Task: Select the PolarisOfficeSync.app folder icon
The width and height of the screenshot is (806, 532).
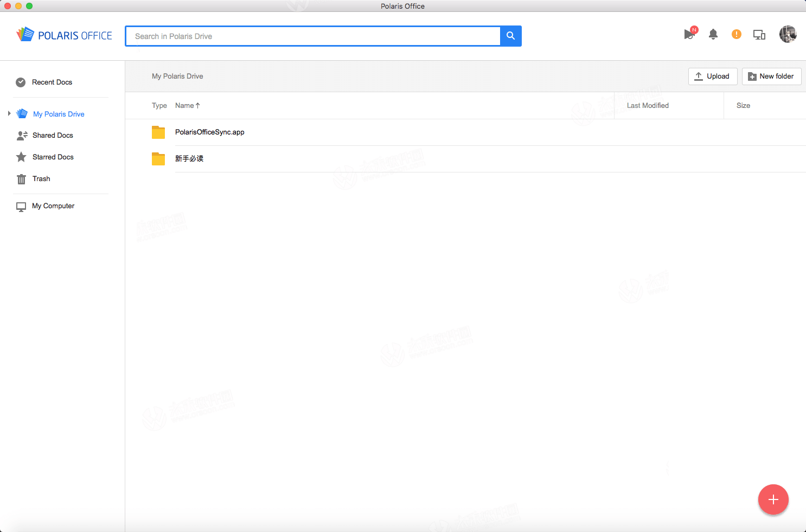Action: coord(158,132)
